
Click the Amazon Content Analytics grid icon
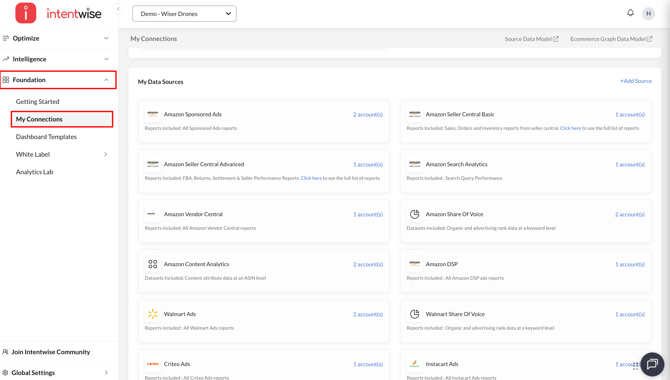[x=153, y=264]
